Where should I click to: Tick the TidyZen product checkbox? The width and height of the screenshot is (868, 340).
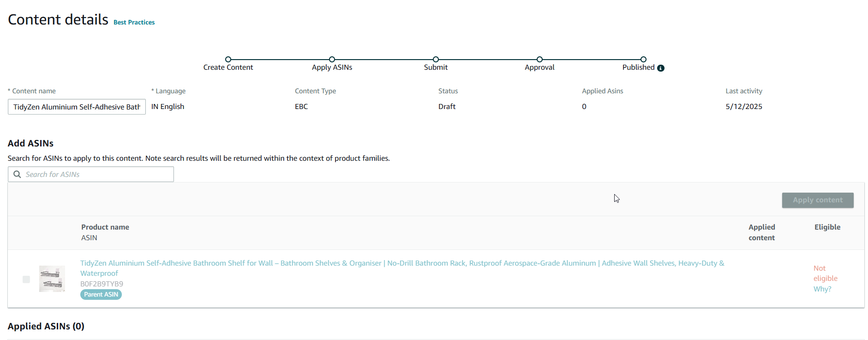26,279
